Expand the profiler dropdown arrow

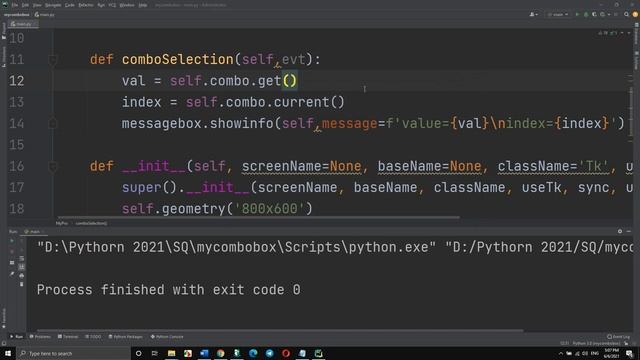(x=609, y=15)
